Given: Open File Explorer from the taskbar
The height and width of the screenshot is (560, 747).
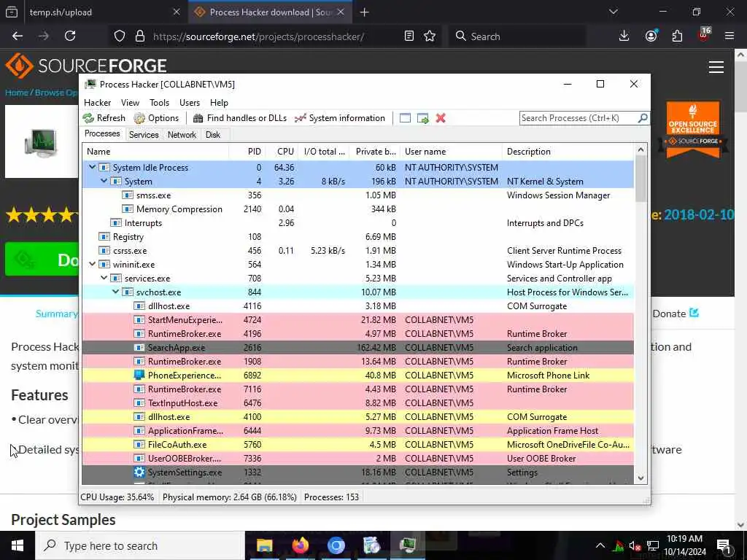Looking at the screenshot, I should point(264,545).
